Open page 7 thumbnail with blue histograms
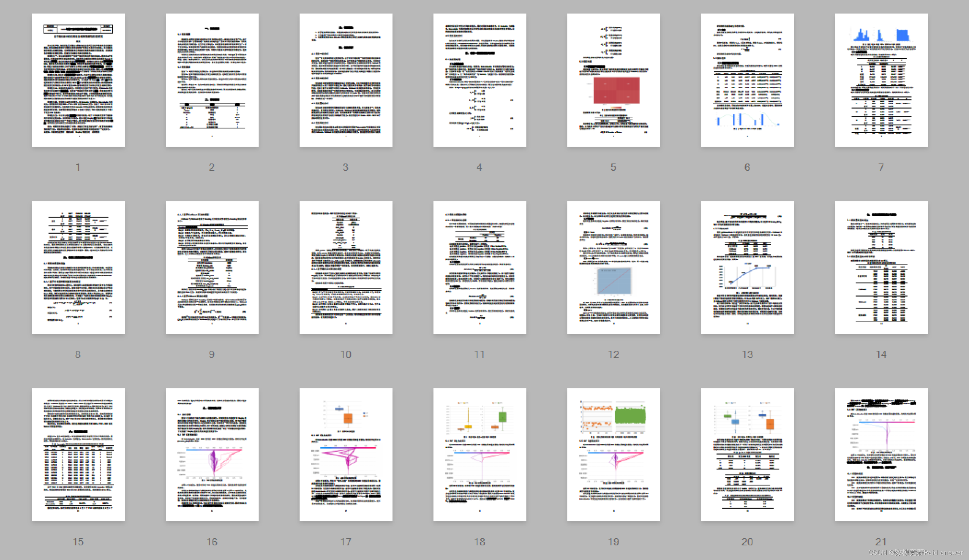969x560 pixels. (881, 80)
